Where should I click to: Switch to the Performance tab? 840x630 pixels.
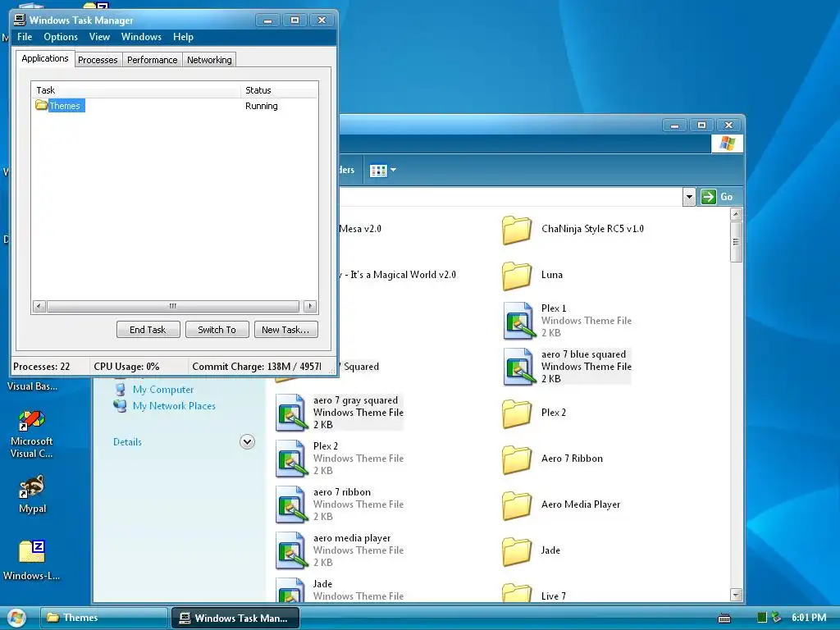click(x=152, y=60)
